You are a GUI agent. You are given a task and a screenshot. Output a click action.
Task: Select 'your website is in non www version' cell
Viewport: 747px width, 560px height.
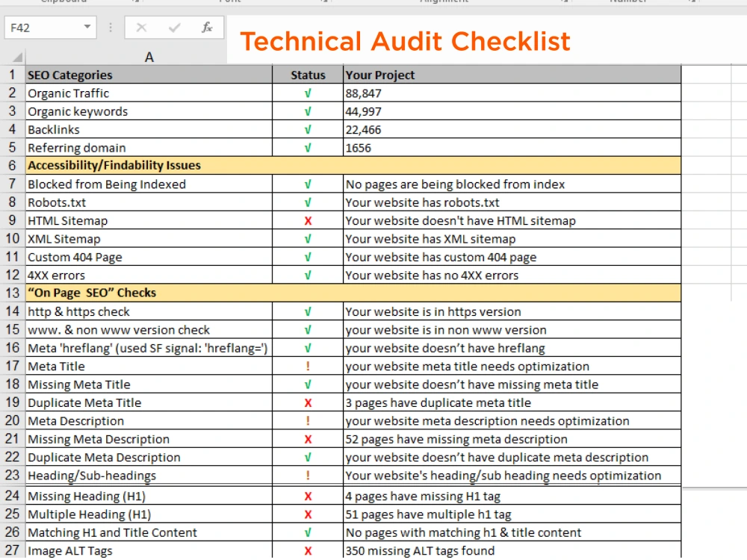512,329
